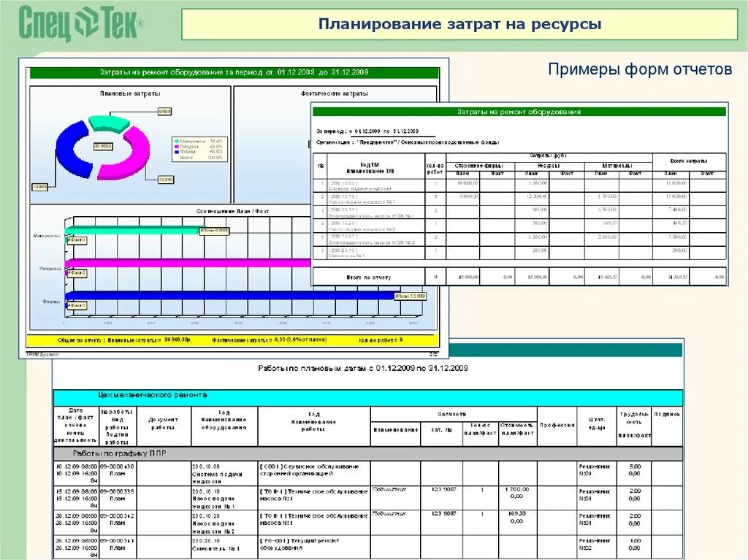The width and height of the screenshot is (748, 560).
Task: Select the slide title 'Планирование затрат на ресурсы'
Action: [459, 24]
